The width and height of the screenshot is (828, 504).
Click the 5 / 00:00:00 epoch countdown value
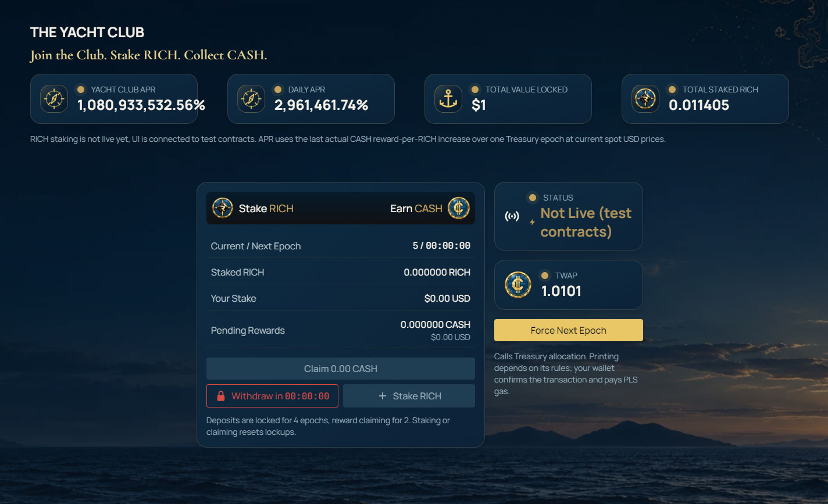coord(441,246)
